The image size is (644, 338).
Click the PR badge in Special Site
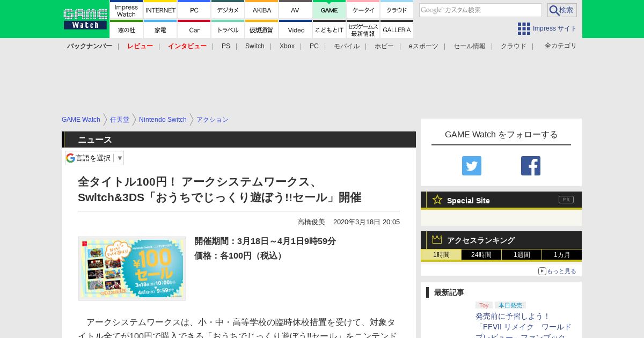(x=566, y=200)
